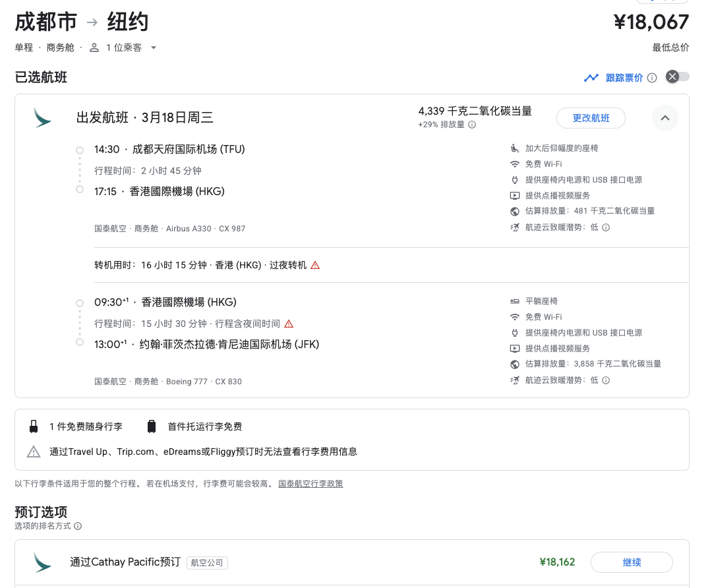
Task: Click the overnight layover red warning icon
Action: [x=315, y=265]
